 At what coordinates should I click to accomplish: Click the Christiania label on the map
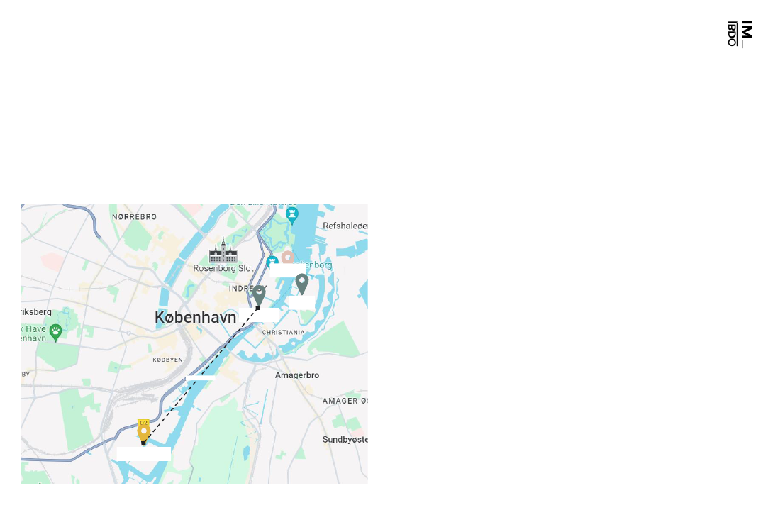click(x=283, y=333)
